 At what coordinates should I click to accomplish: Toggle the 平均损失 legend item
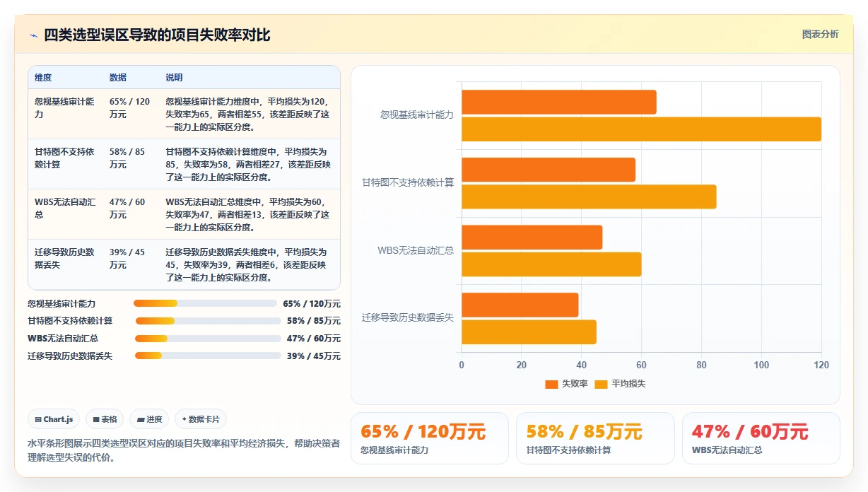coord(620,384)
